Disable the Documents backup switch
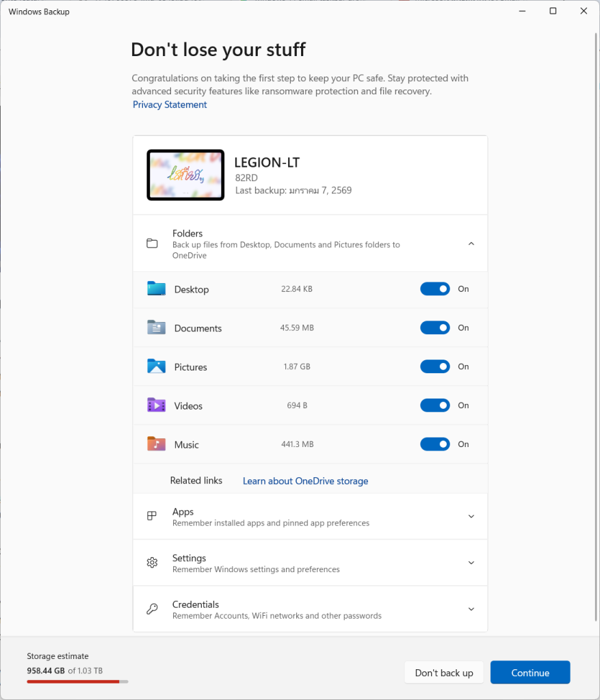 tap(435, 328)
